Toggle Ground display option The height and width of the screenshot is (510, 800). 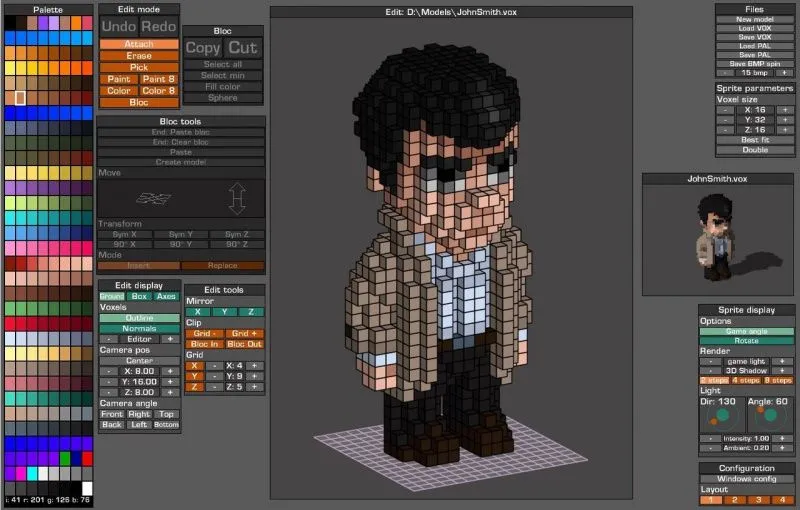112,297
